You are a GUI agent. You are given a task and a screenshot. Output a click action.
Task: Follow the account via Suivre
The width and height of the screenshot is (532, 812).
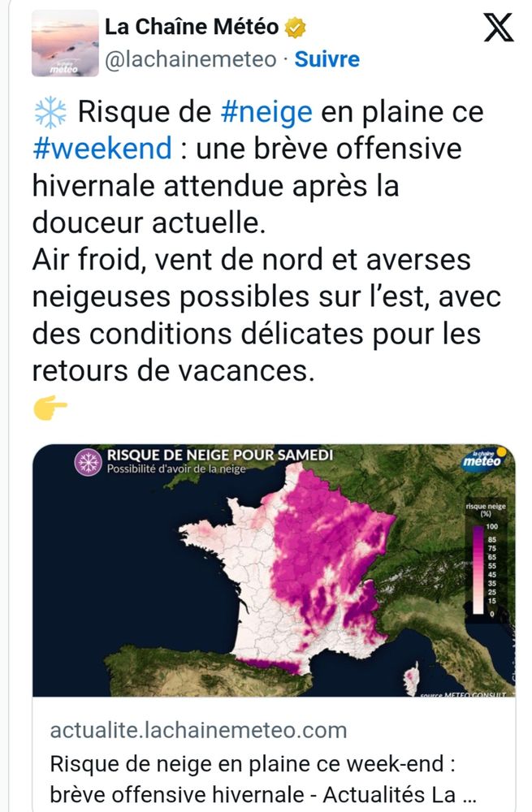(x=327, y=59)
